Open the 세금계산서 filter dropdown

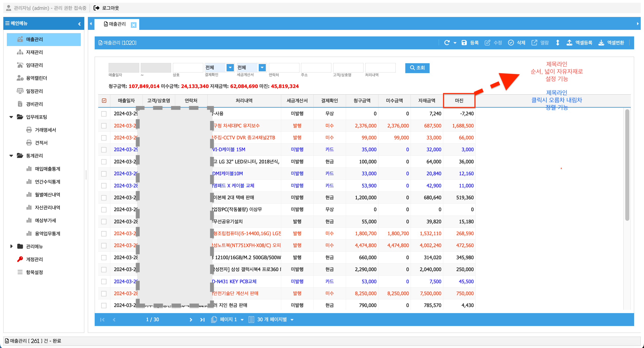click(262, 68)
